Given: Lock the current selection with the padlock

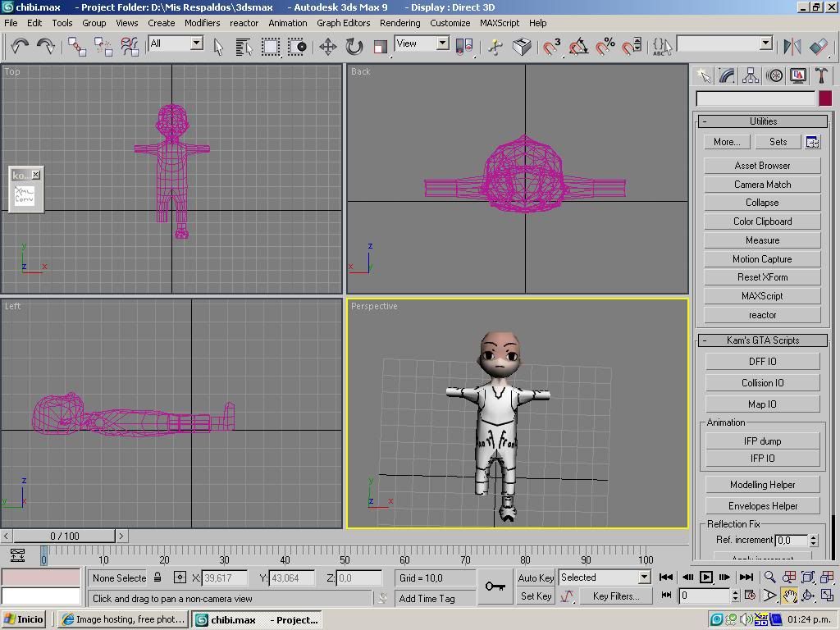Looking at the screenshot, I should (158, 577).
